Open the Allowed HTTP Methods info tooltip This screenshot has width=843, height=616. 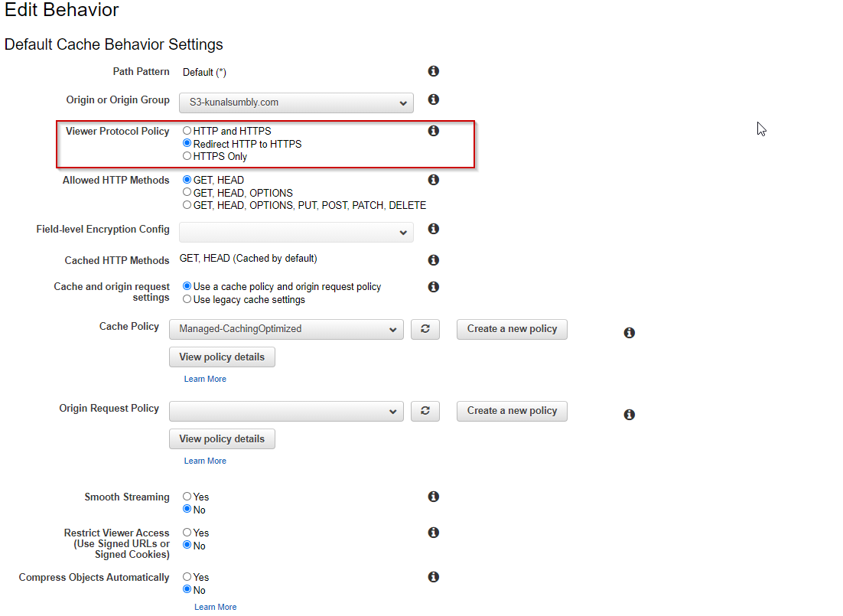click(433, 179)
